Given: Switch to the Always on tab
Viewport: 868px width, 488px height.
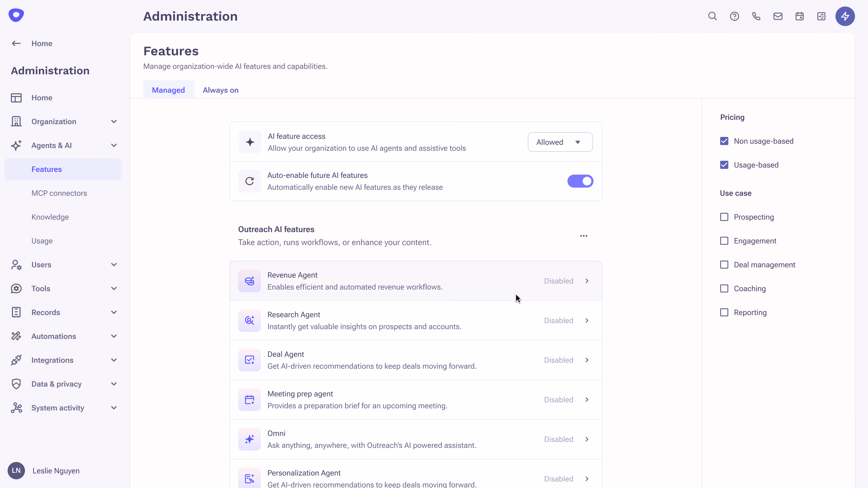Looking at the screenshot, I should pos(220,90).
